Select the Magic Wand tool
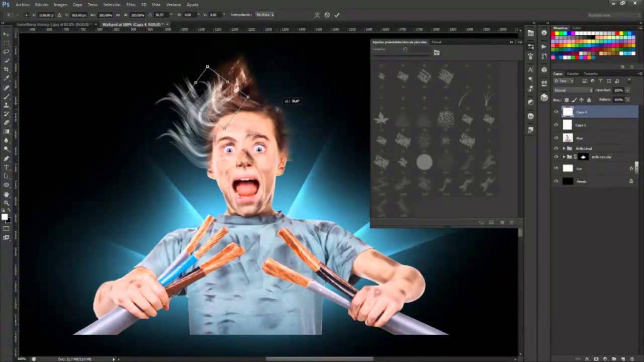Image resolution: width=644 pixels, height=362 pixels. click(6, 61)
